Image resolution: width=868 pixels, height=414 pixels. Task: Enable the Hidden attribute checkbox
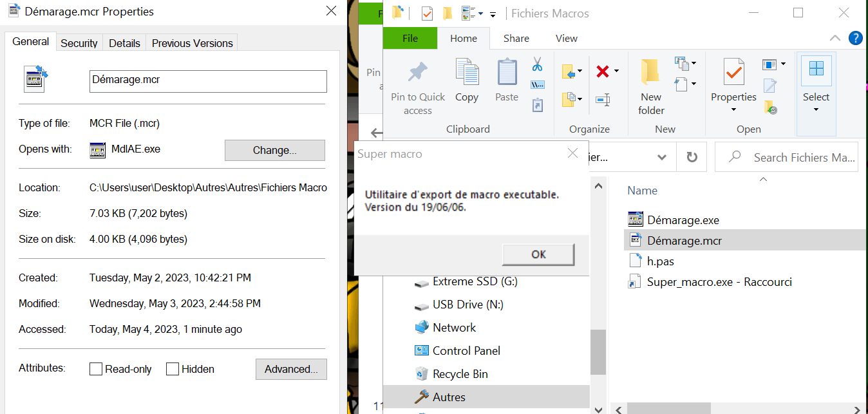coord(173,369)
